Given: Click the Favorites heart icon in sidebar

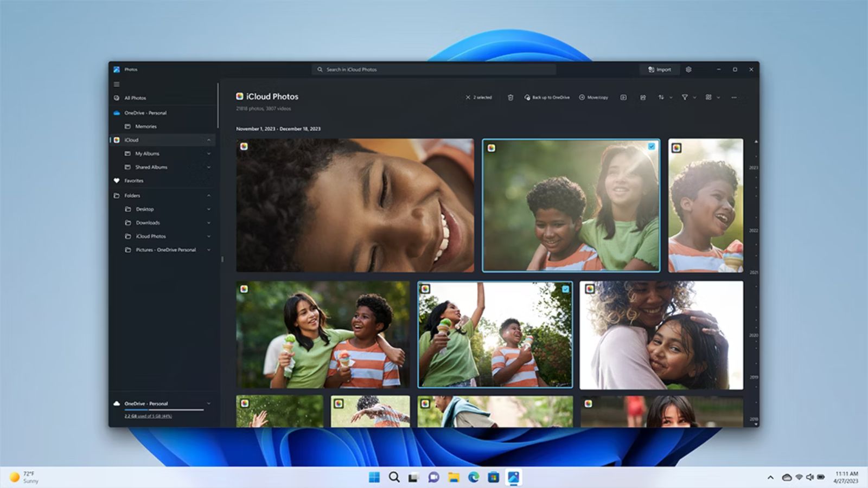Looking at the screenshot, I should pos(116,180).
